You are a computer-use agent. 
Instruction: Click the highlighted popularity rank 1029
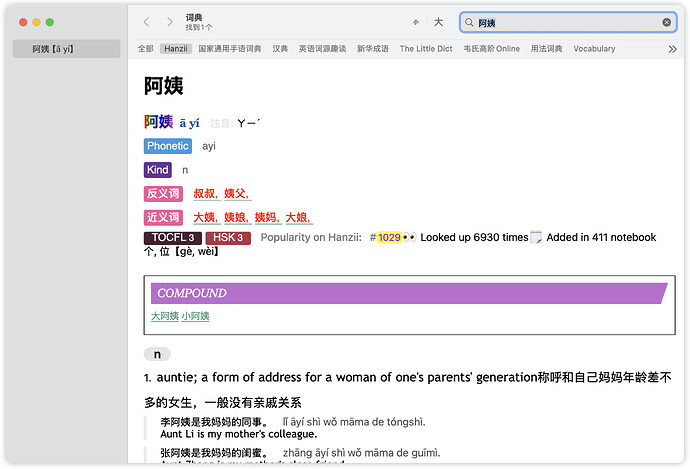tap(389, 238)
